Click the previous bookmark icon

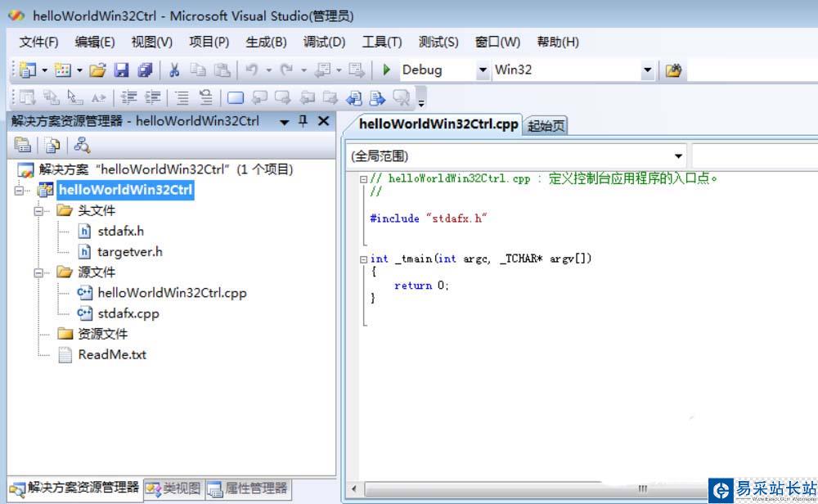[259, 97]
